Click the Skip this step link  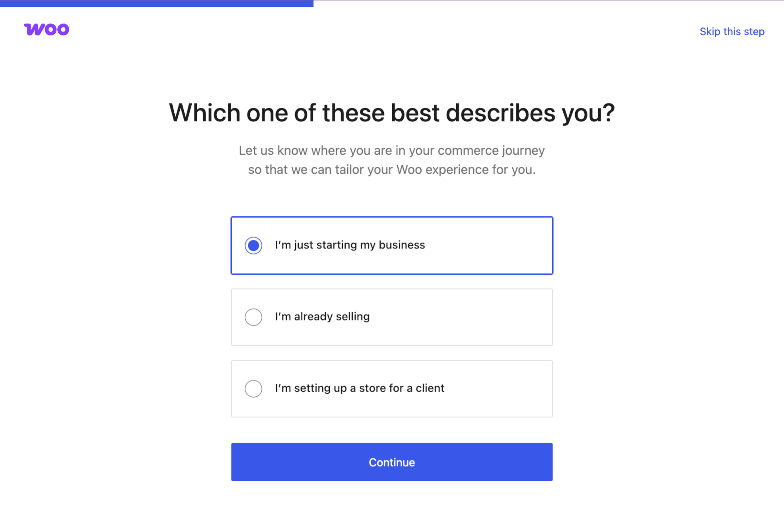tap(731, 31)
